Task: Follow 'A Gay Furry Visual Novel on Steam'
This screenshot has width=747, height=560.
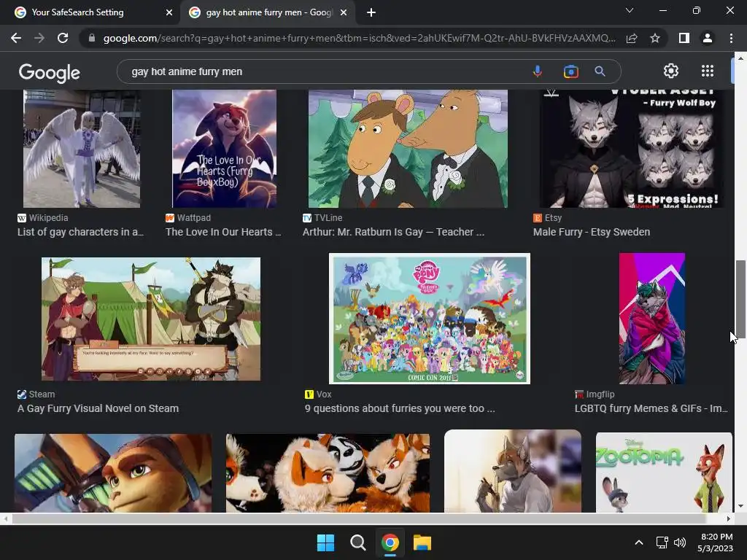Action: point(98,408)
